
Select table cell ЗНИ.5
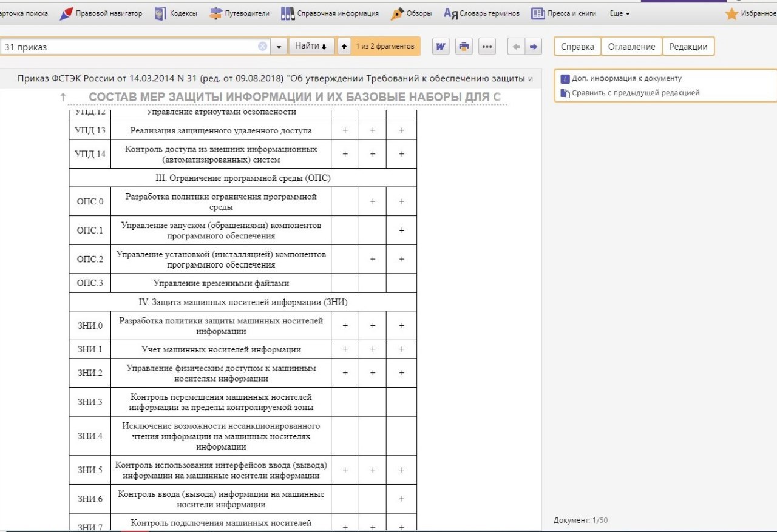(x=90, y=470)
